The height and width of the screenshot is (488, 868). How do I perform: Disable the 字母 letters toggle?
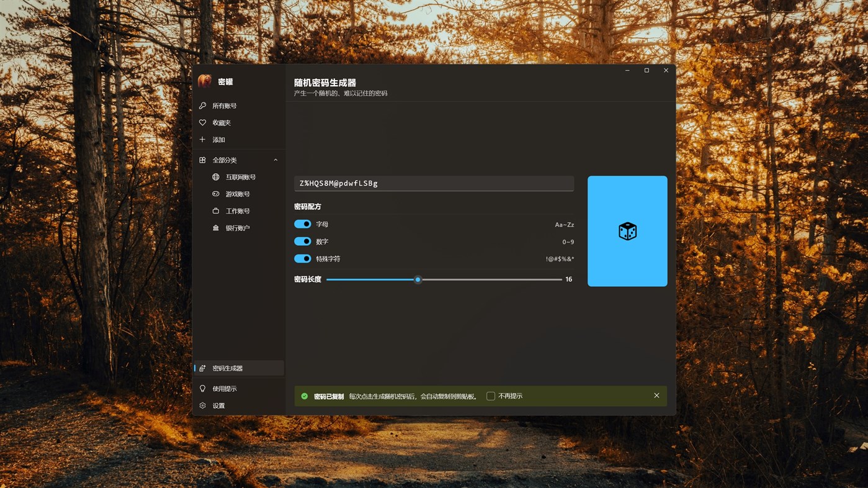coord(302,224)
